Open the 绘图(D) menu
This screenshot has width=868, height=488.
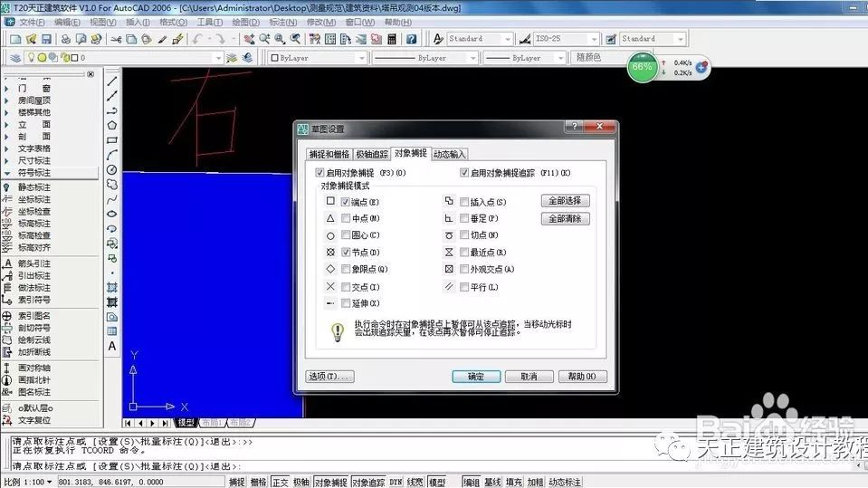246,22
